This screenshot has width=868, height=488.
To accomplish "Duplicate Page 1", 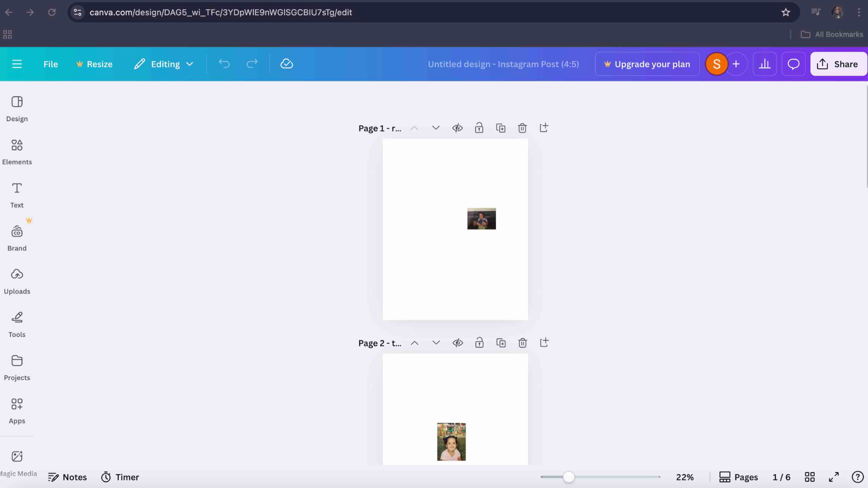I will [x=501, y=128].
